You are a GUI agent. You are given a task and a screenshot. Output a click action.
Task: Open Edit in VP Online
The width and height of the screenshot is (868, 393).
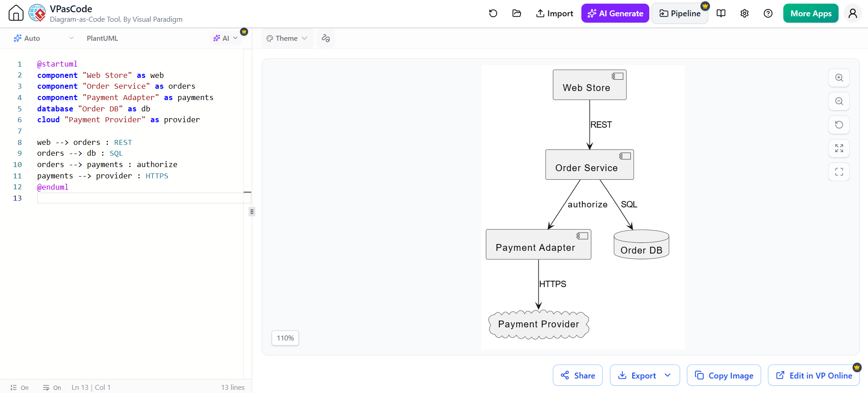pyautogui.click(x=814, y=375)
